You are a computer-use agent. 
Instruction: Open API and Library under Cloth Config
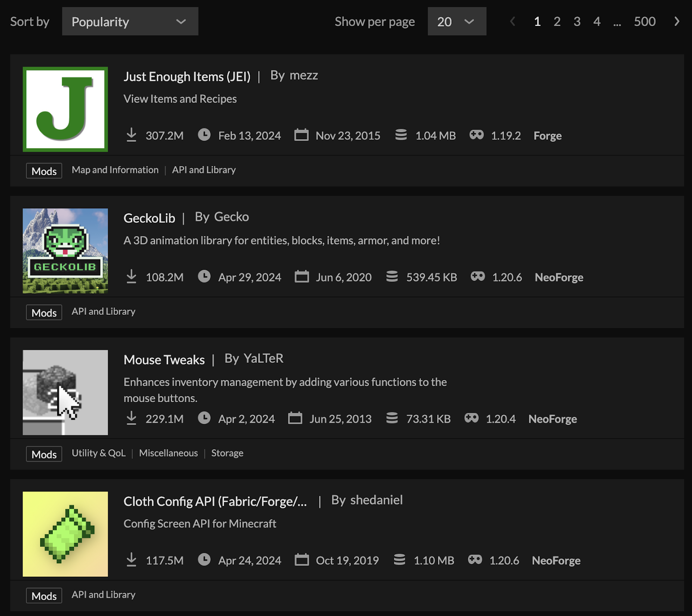point(103,595)
